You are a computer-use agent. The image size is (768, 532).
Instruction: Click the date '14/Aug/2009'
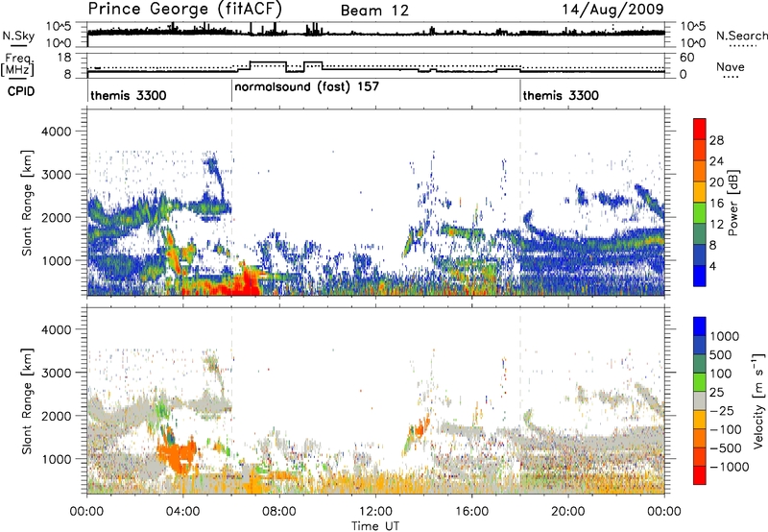[612, 10]
